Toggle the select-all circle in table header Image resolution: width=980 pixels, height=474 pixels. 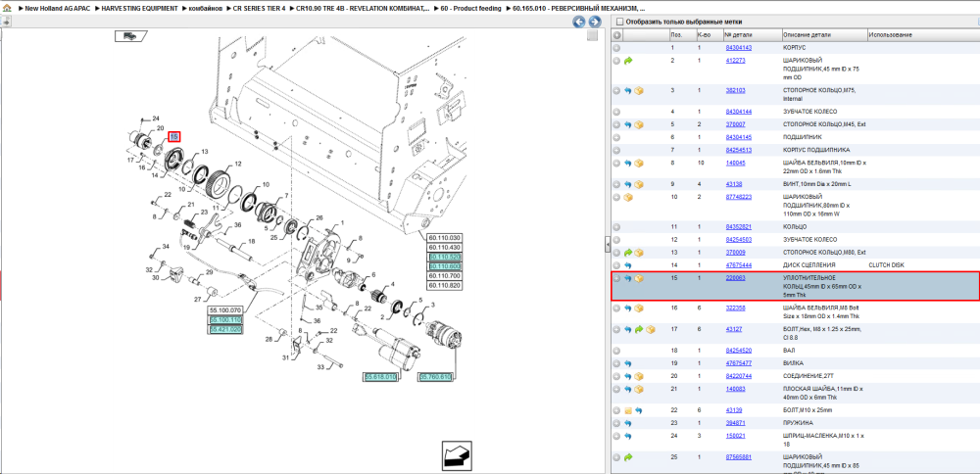616,35
